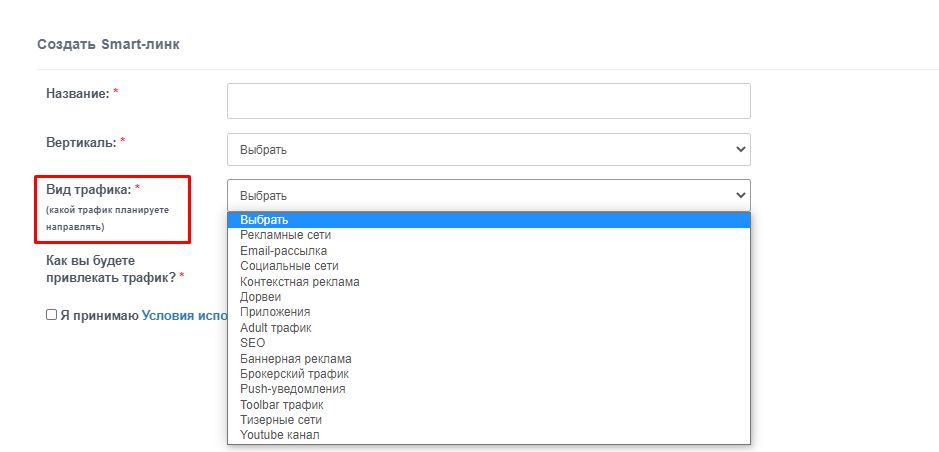This screenshot has width=939, height=452.
Task: Choose Тизерные сети option
Action: tap(280, 420)
